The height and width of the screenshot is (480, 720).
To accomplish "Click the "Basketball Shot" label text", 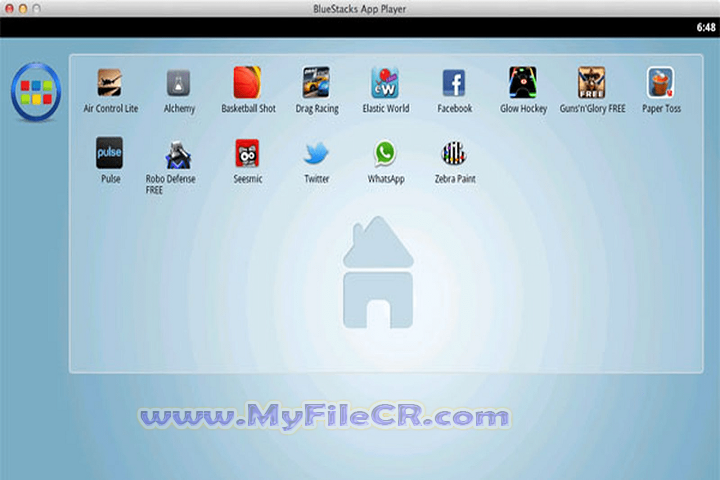I will [248, 108].
